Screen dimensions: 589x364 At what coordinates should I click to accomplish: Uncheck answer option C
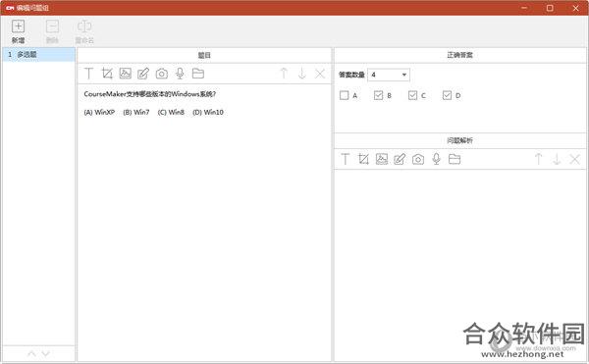(412, 95)
